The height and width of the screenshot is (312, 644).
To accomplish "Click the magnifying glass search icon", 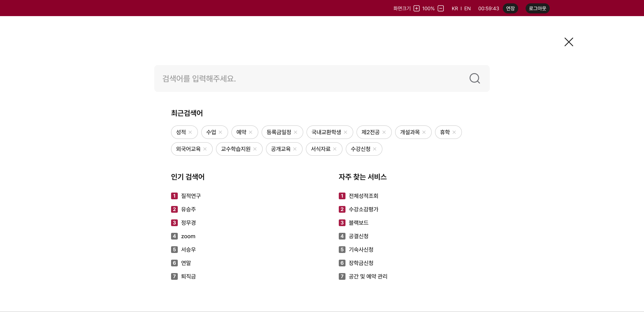I will 474,78.
